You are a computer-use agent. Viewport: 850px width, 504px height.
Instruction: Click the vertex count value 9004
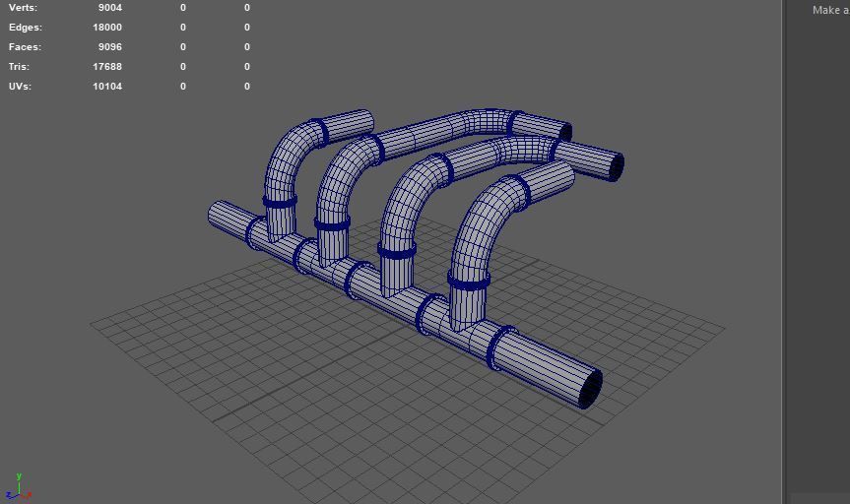coord(110,8)
